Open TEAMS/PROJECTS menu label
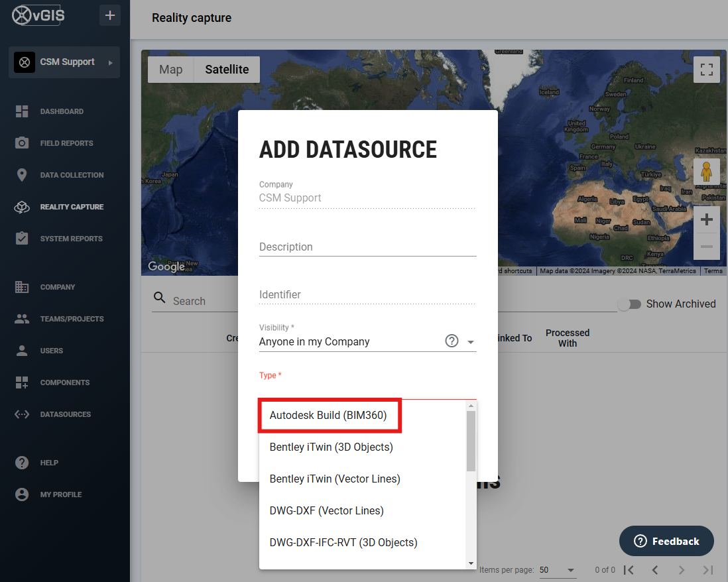Screen dimensions: 728x582 pos(72,319)
